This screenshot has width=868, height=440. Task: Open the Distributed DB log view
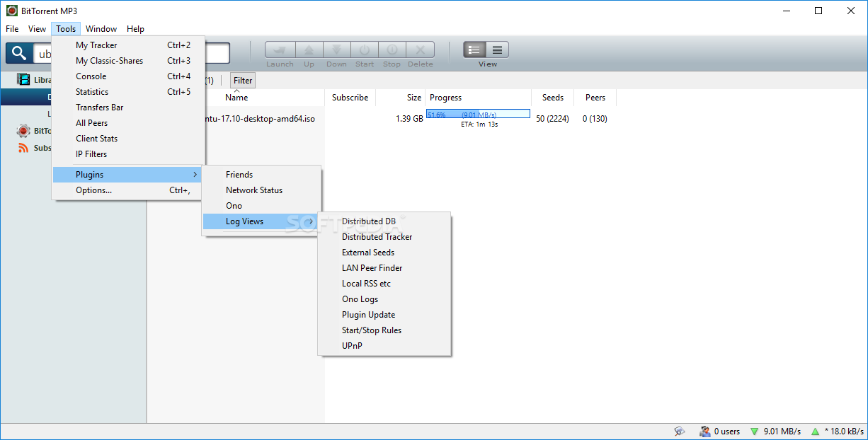coord(385,221)
